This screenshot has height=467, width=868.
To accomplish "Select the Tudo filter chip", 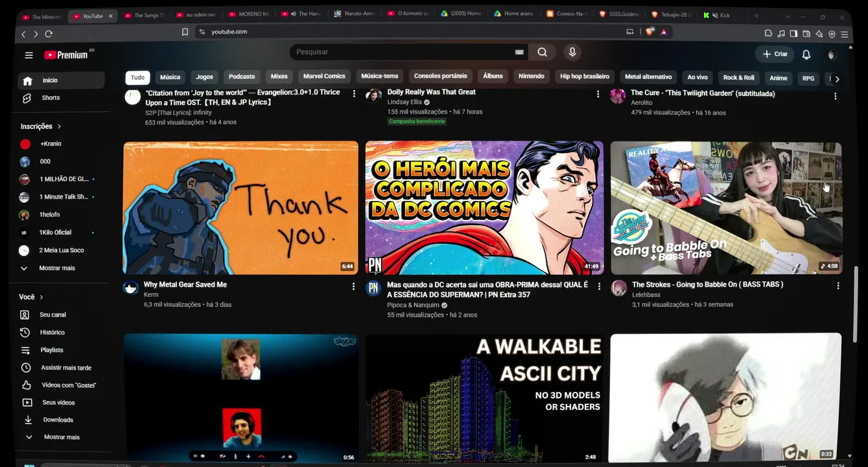I will click(137, 77).
